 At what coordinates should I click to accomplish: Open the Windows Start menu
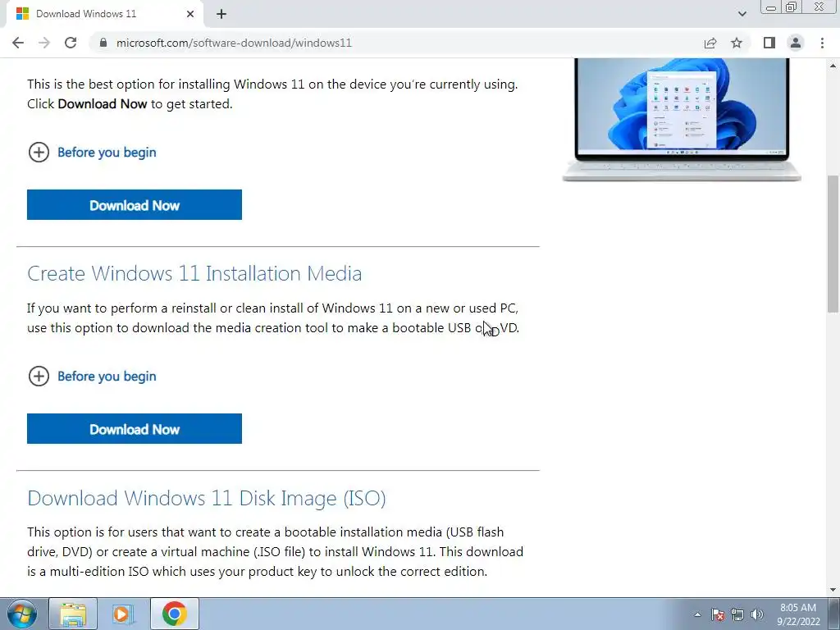(22, 614)
